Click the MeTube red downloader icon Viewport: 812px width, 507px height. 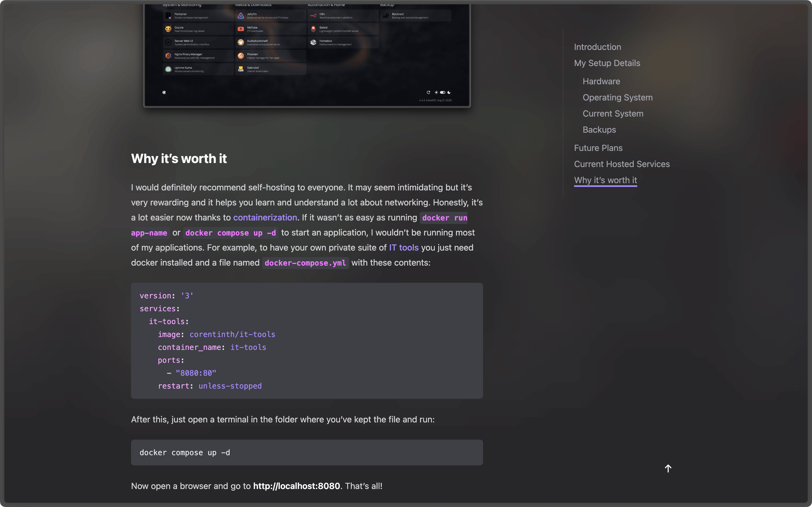pos(240,29)
